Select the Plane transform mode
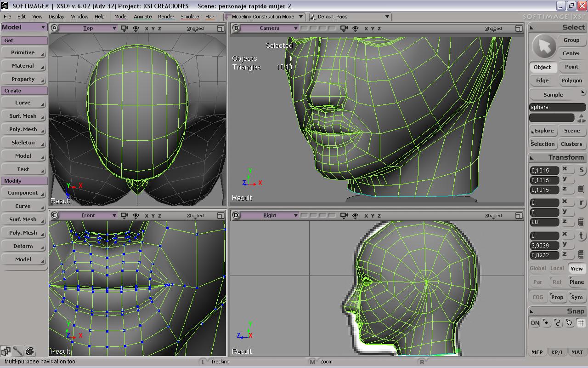This screenshot has width=588, height=368. [x=577, y=282]
